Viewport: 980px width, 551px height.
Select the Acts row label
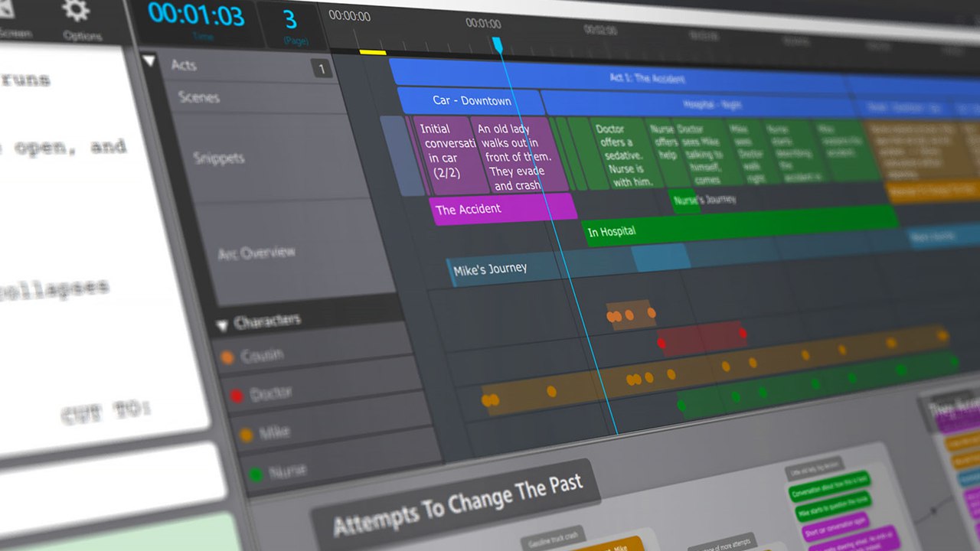coord(184,65)
